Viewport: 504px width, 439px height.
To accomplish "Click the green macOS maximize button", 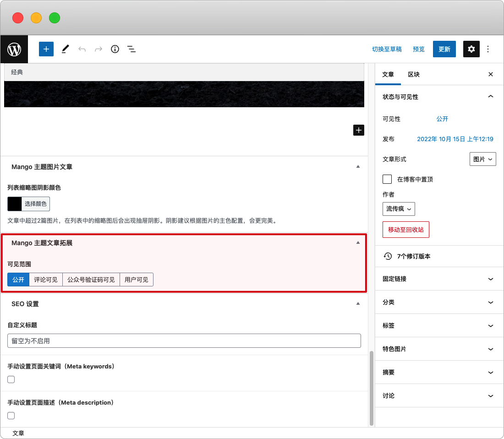I will (55, 18).
